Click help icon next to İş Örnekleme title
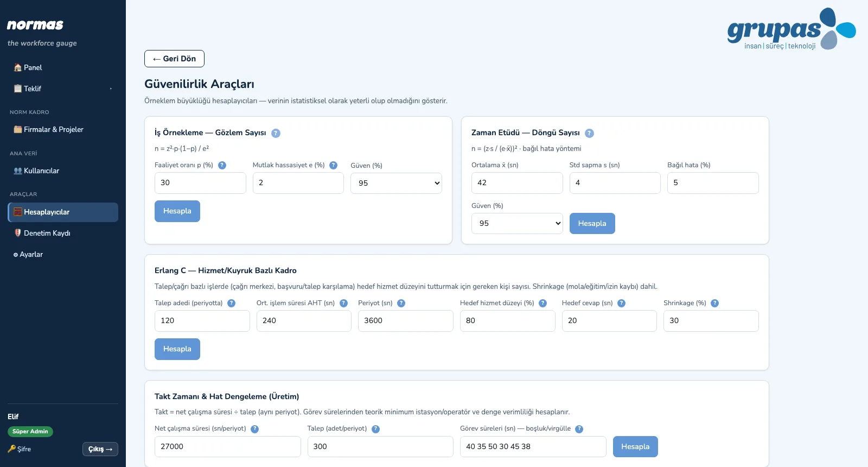Image resolution: width=868 pixels, height=467 pixels. [276, 133]
